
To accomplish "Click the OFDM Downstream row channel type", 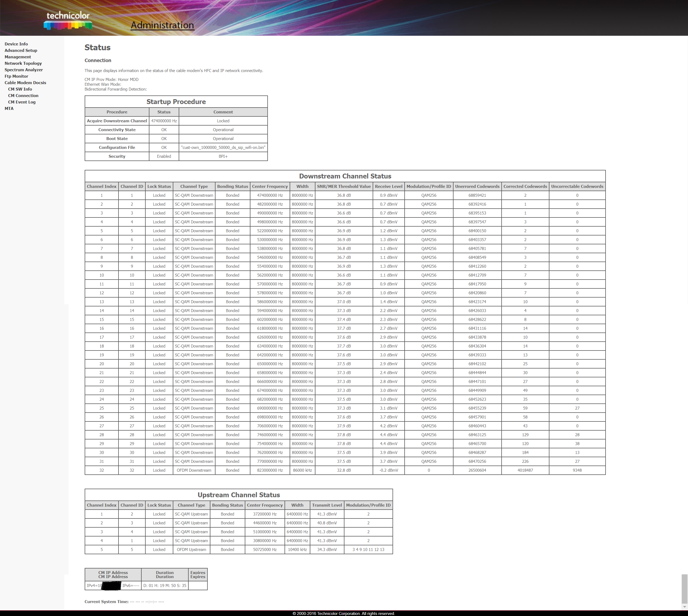I will [194, 470].
